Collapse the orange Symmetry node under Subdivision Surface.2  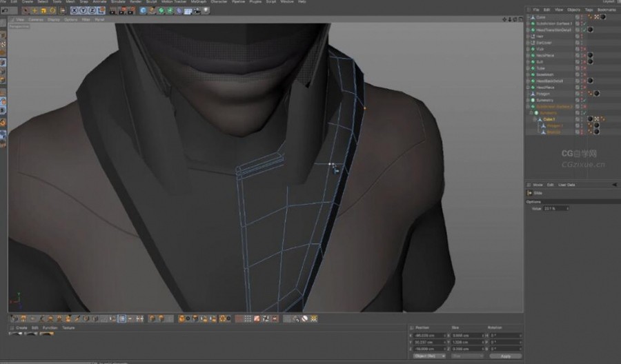click(x=531, y=113)
